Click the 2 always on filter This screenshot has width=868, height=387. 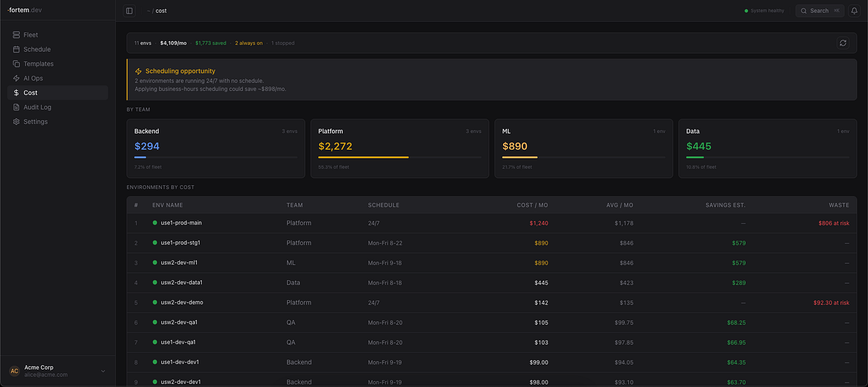coord(248,43)
